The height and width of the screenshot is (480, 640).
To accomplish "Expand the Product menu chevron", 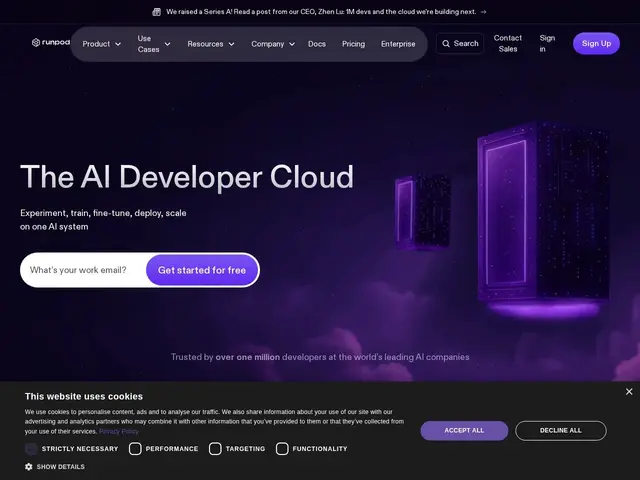I will click(118, 44).
